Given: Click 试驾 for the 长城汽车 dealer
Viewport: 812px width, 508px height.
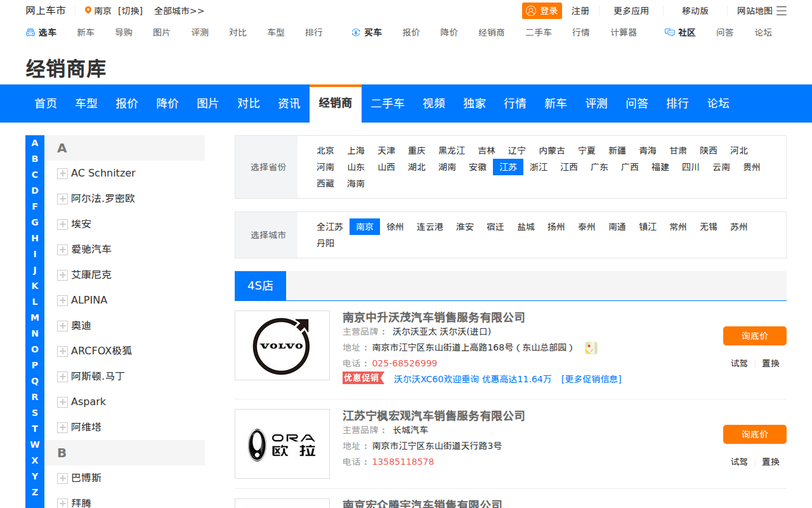Looking at the screenshot, I should (739, 462).
